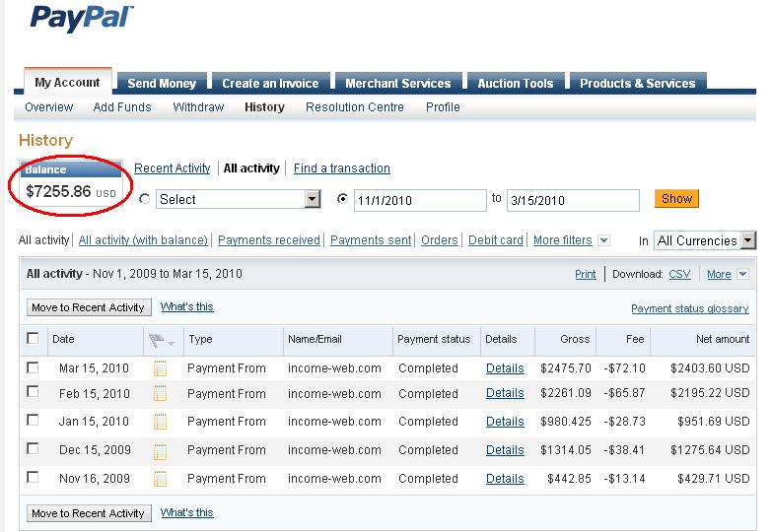
Task: Open note icon for Dec 15, 2009 row
Action: pos(160,450)
